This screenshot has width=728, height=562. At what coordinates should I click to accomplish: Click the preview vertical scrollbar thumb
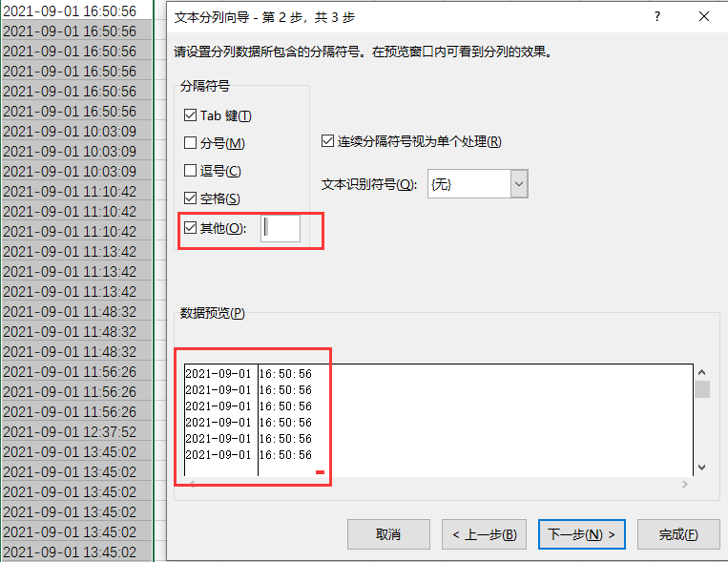(x=702, y=389)
